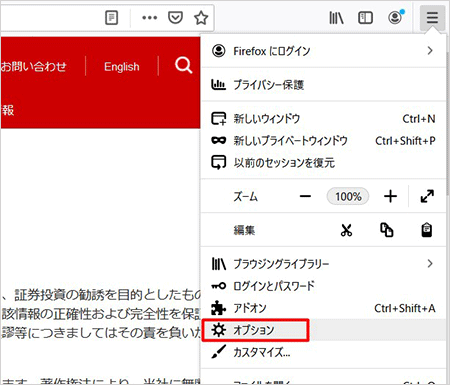Viewport: 450px width, 385px height.
Task: Expand the Firefox login submenu chevron
Action: coord(430,51)
